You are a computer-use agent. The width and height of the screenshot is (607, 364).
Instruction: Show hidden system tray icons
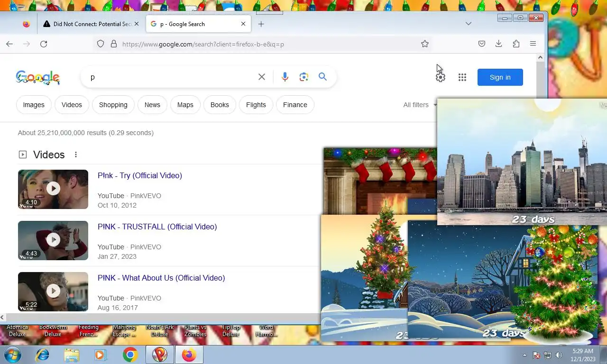pyautogui.click(x=524, y=355)
